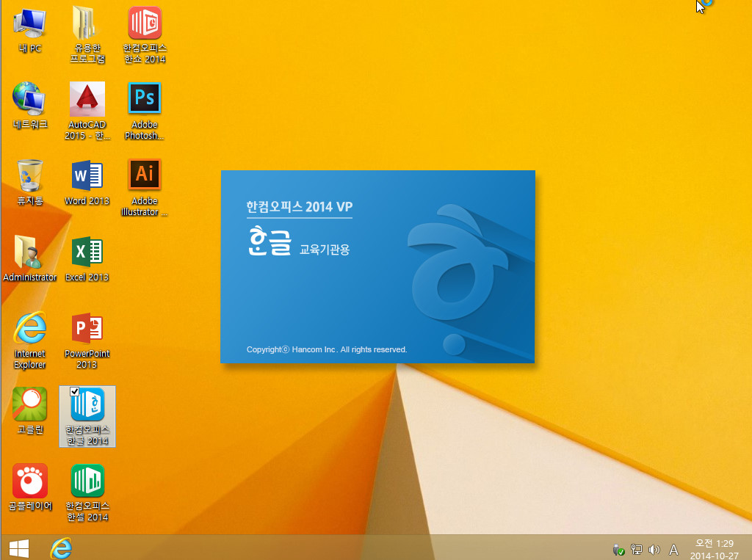Toggle the IME input mode A indicator

674,550
